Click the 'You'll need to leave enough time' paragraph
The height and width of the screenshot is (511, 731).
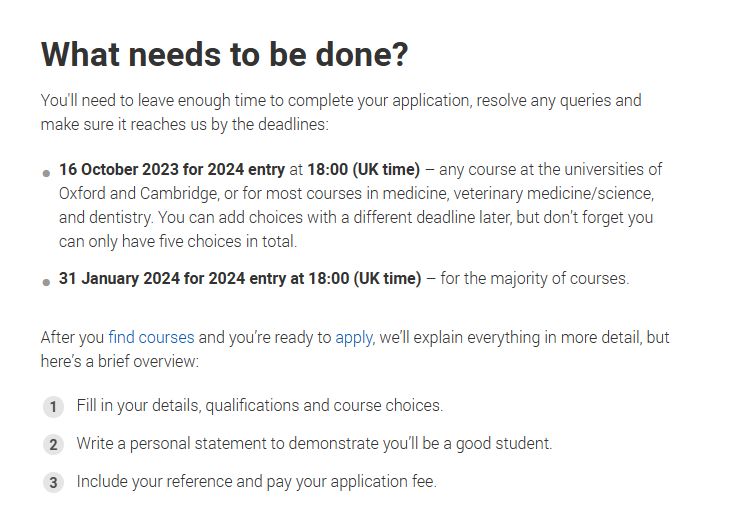341,112
